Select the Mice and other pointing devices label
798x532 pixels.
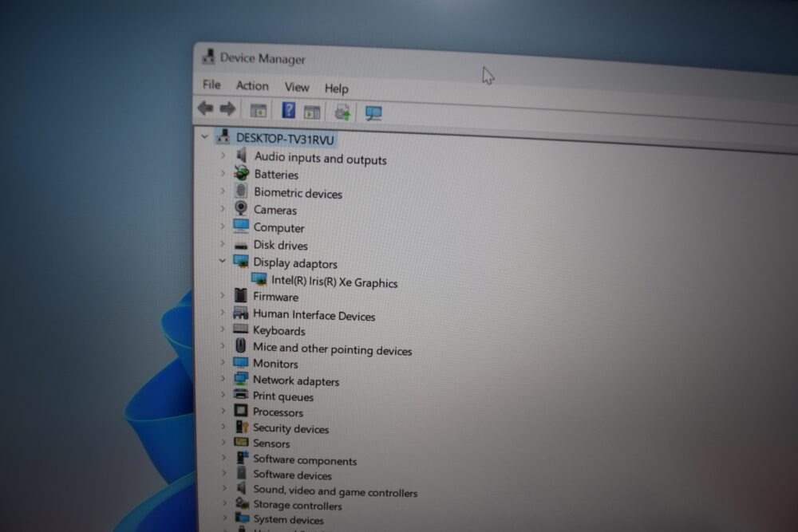coord(332,349)
